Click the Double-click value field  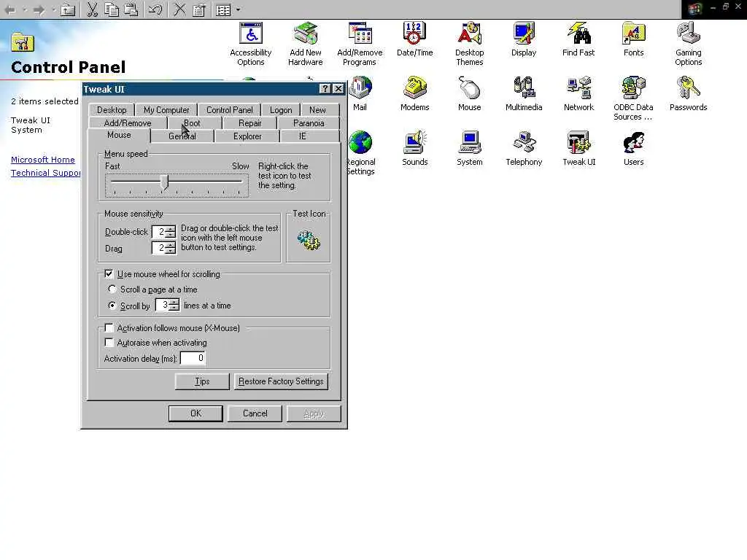point(158,232)
